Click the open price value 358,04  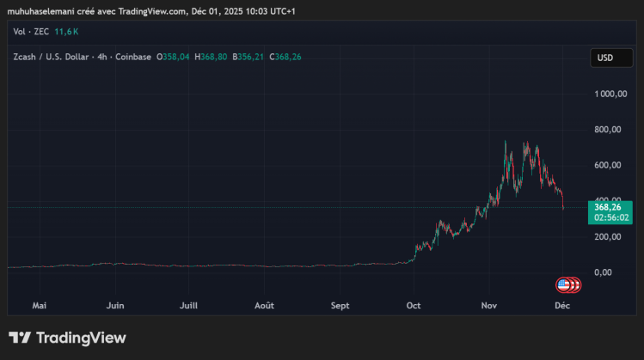point(175,57)
